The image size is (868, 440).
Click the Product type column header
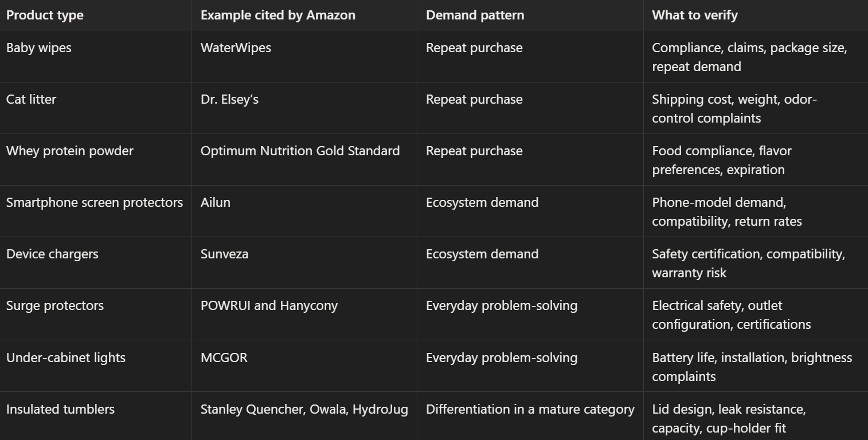(45, 15)
